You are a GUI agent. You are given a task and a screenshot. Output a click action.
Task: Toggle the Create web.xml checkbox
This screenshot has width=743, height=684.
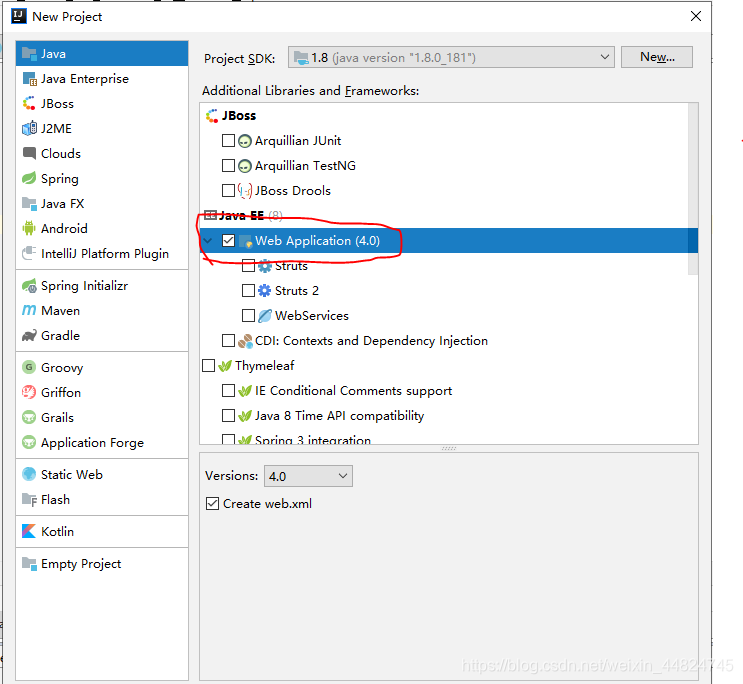(x=212, y=503)
